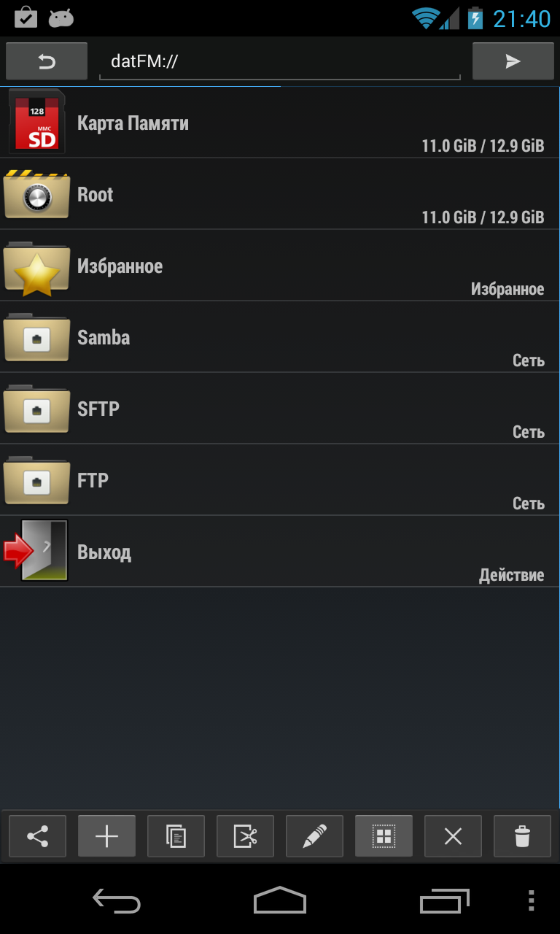Tap the go arrow next to path
This screenshot has width=560, height=934.
(513, 61)
